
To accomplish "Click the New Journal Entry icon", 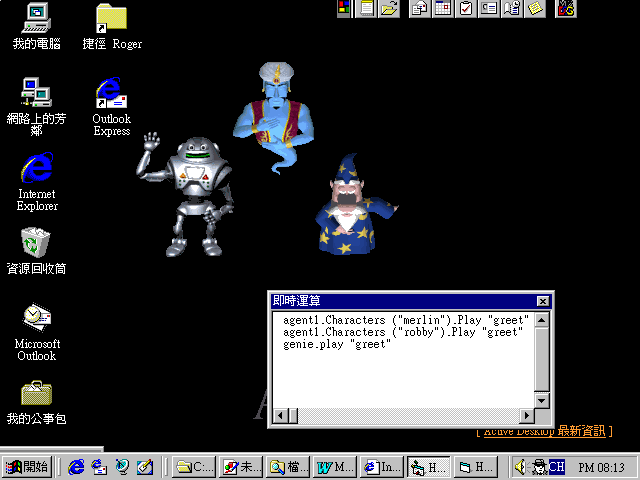I will point(512,9).
